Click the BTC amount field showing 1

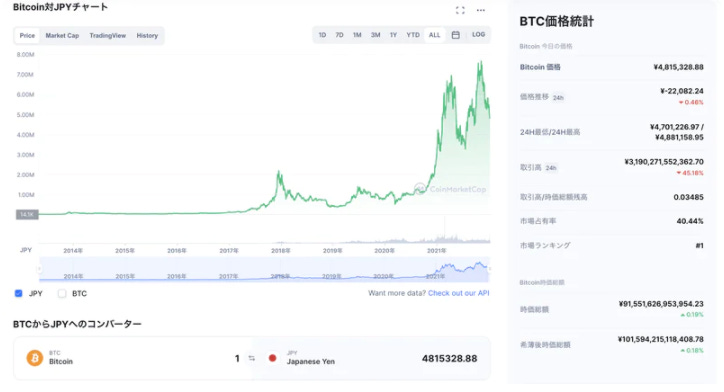[x=237, y=358]
